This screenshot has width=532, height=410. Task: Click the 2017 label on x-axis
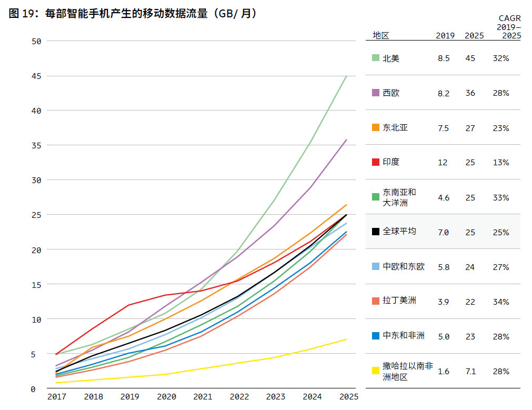coord(57,396)
